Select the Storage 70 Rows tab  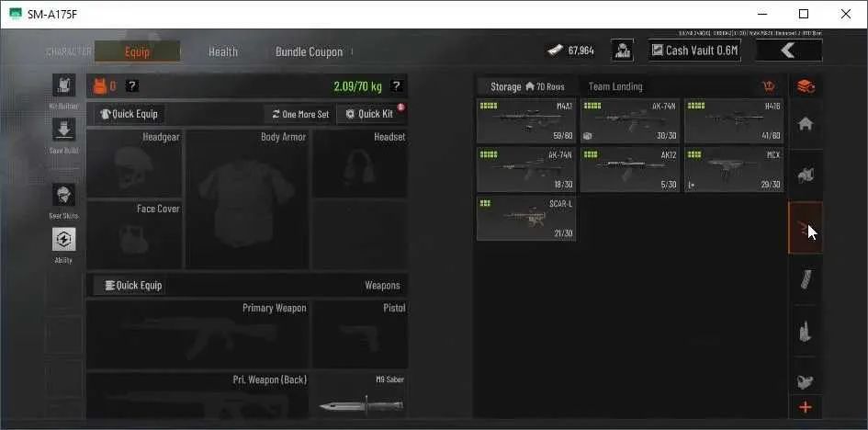point(527,86)
